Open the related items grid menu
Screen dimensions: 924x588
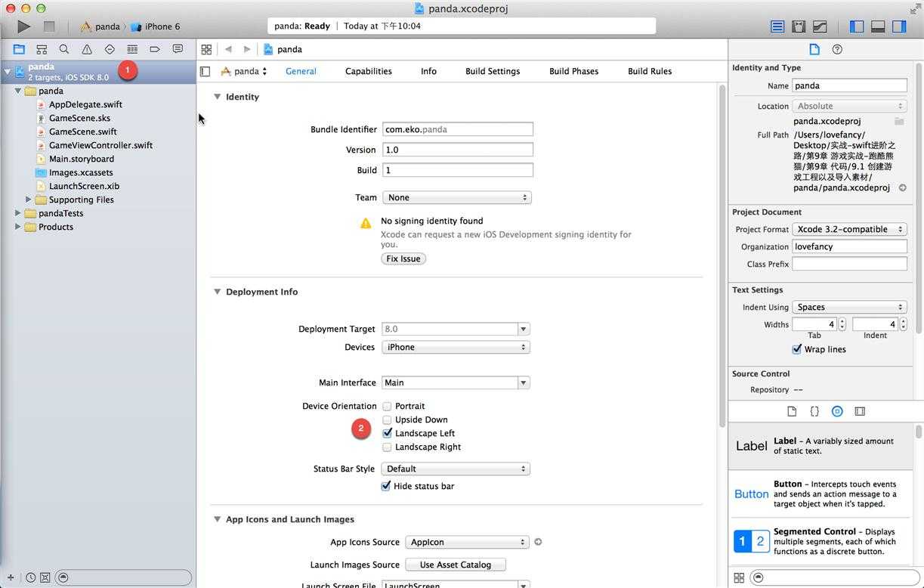coord(206,49)
